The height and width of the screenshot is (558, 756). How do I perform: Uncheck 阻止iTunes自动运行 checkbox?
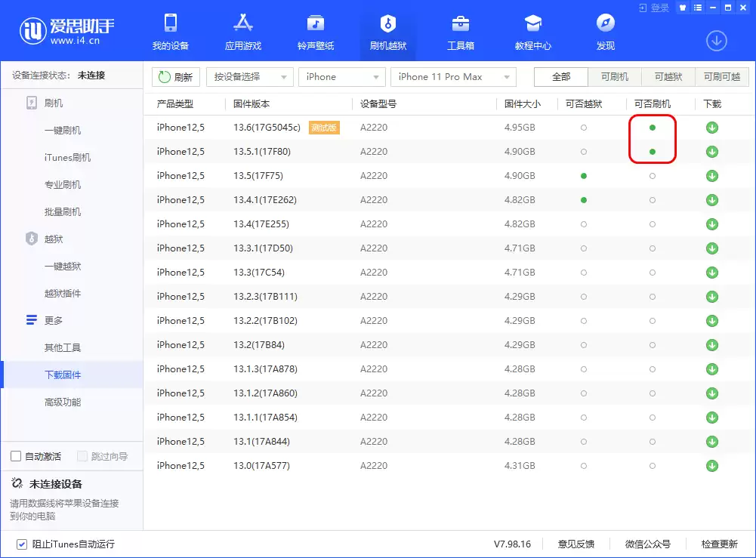22,544
